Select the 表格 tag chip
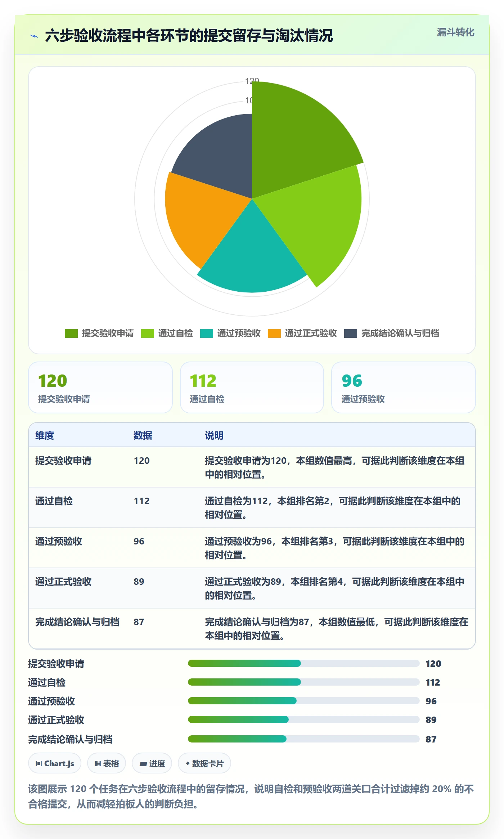Screen dimensions: 504x839 click(x=107, y=763)
